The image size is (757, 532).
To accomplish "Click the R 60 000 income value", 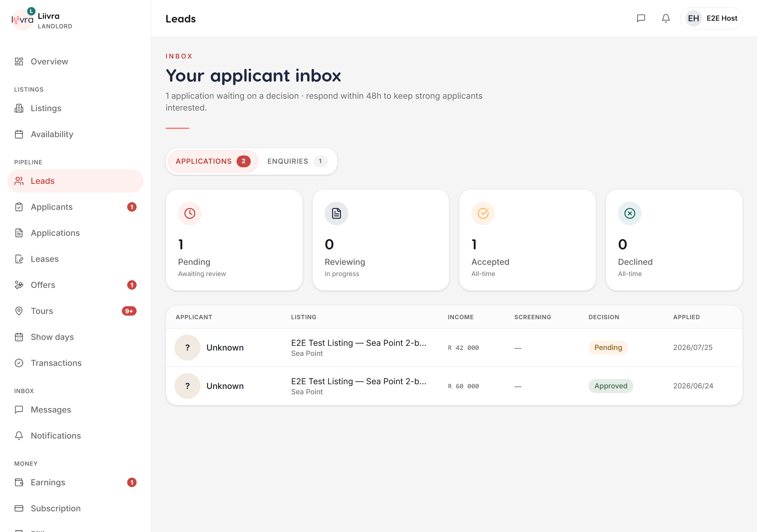I will [463, 386].
